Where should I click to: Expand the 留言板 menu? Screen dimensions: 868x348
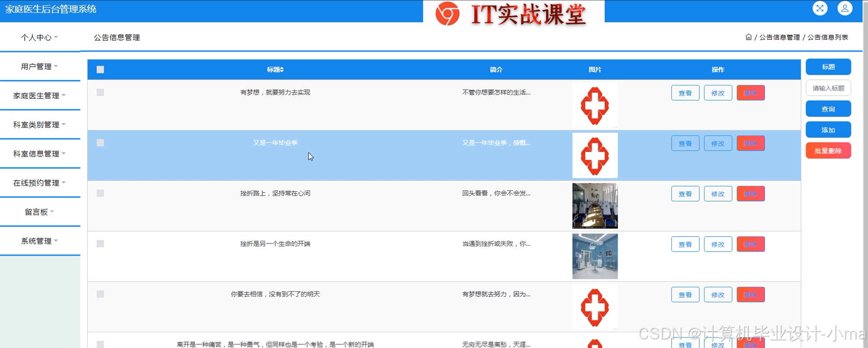40,212
